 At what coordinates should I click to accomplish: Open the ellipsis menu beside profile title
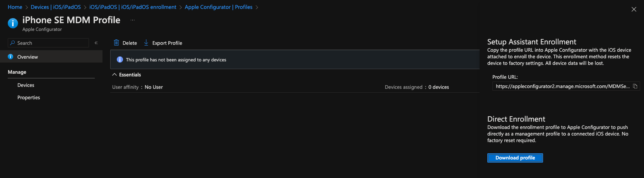tap(133, 20)
